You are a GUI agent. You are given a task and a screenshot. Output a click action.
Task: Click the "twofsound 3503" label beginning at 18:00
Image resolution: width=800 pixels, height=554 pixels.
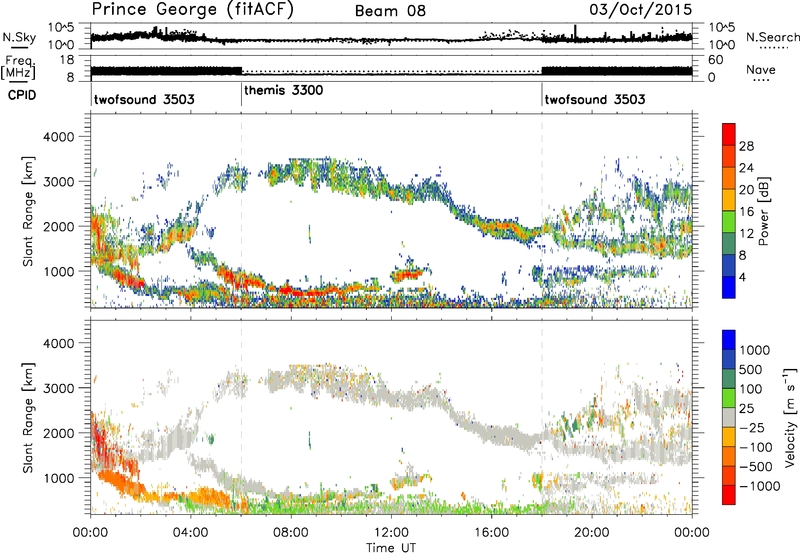[595, 99]
